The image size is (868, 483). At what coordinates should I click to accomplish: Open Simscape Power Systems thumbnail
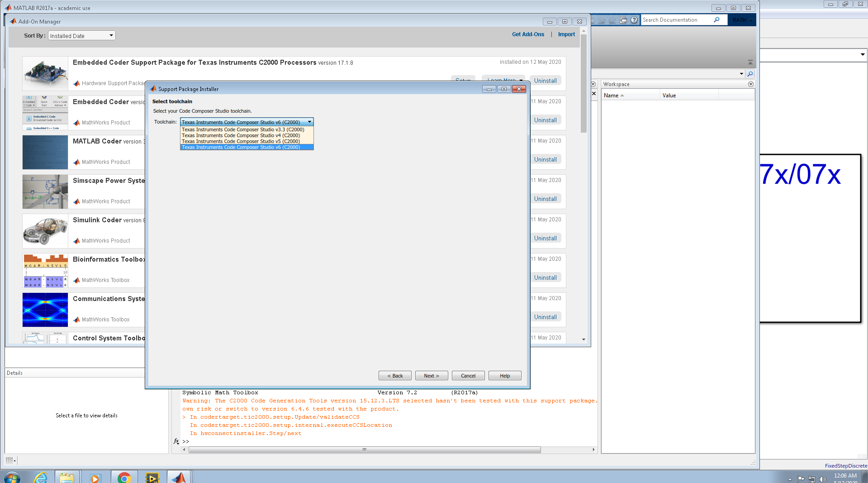45,191
